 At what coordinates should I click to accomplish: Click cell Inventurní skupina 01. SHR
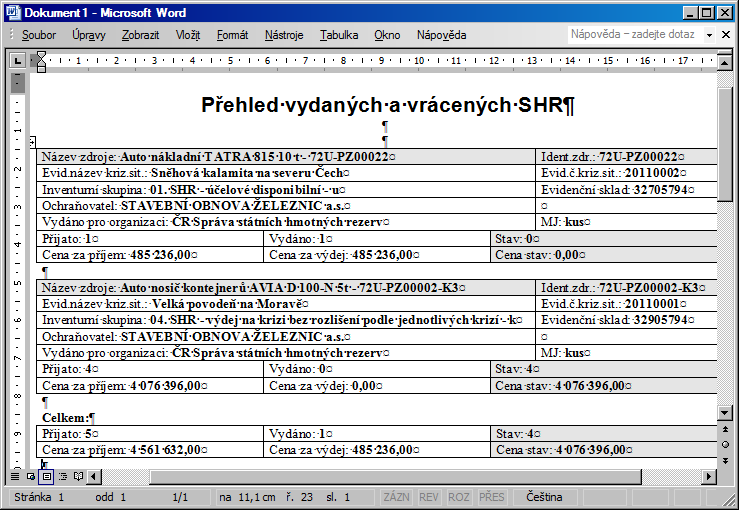pos(286,189)
